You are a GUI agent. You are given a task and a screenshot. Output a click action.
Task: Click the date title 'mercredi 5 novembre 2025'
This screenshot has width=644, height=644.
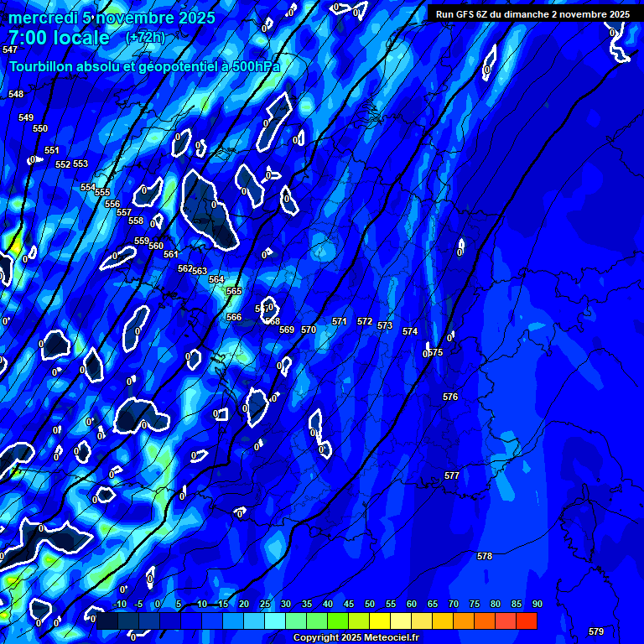pos(112,18)
